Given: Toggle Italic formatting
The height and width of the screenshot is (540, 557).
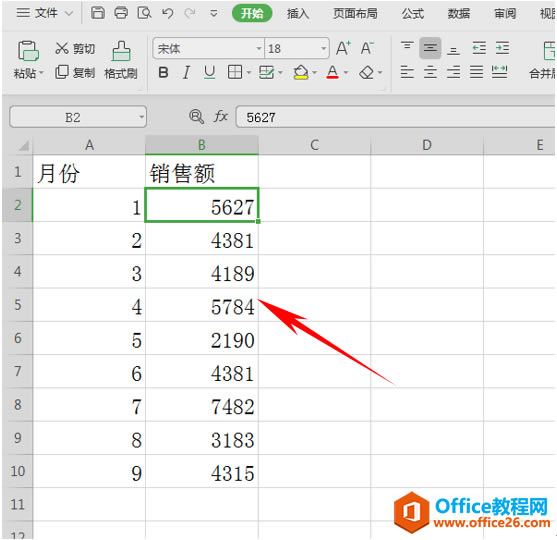Looking at the screenshot, I should (186, 73).
